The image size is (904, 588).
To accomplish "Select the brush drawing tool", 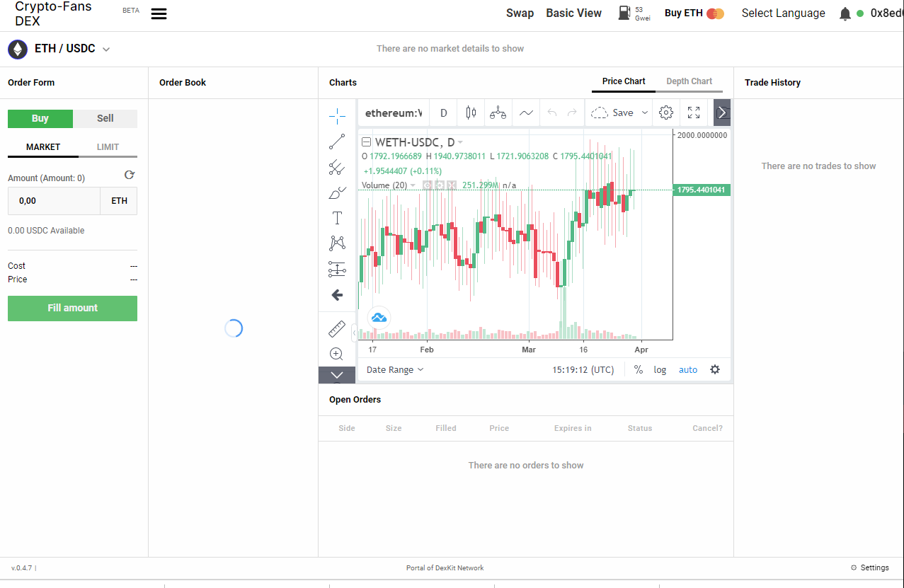I will 337,192.
